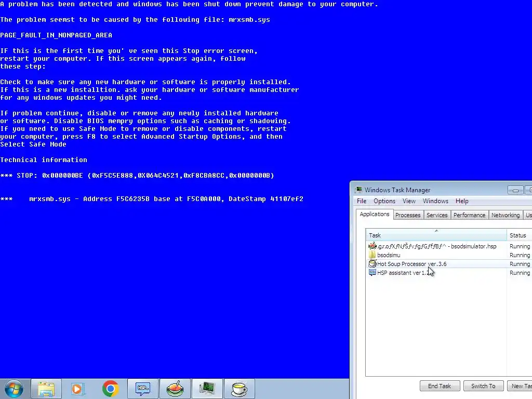The width and height of the screenshot is (532, 399).
Task: Click the PAGE_FAULT_IN_NONPAGED_AREA error text
Action: coord(56,35)
